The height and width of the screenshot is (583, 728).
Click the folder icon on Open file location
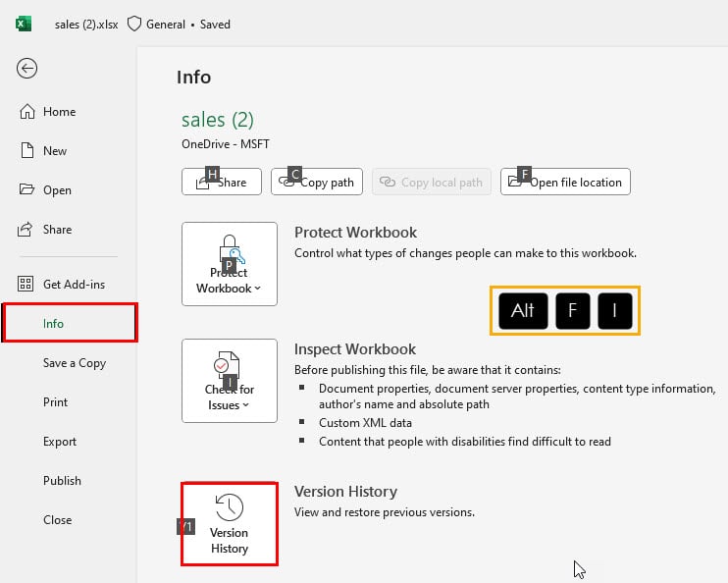click(x=514, y=182)
